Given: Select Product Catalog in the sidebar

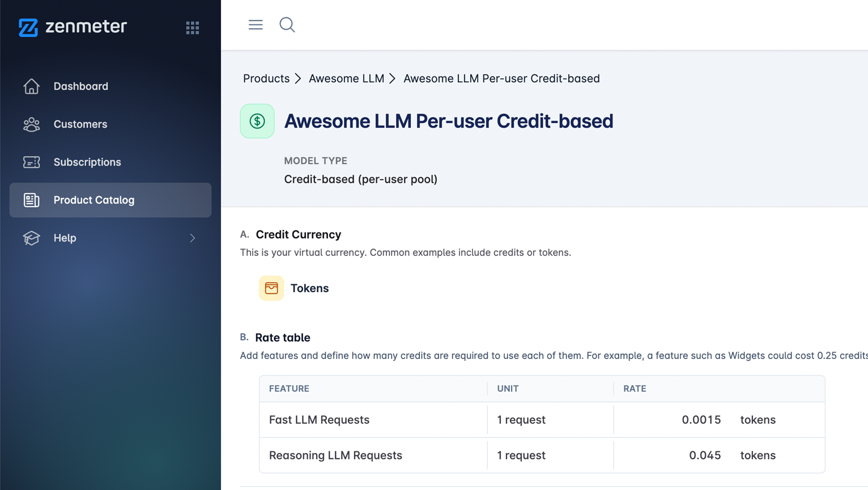Looking at the screenshot, I should click(110, 200).
